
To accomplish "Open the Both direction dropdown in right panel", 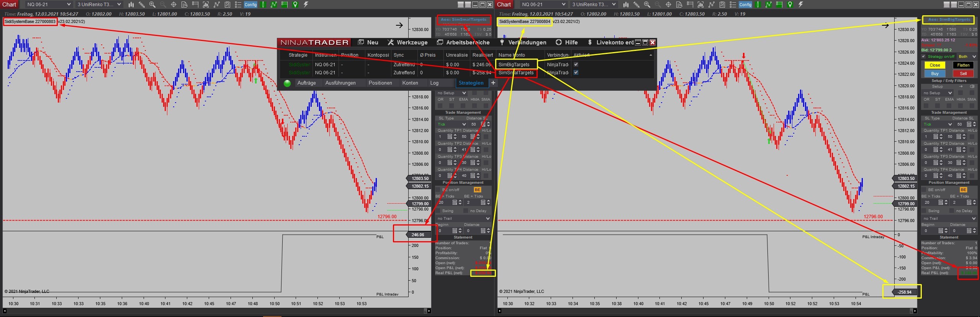I will [967, 57].
